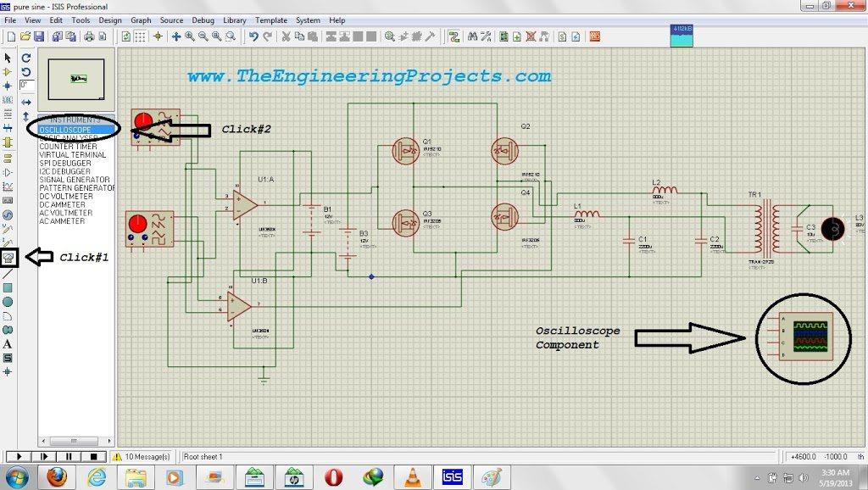Click the Save design icon
Viewport: 868px width, 490px height.
(40, 36)
